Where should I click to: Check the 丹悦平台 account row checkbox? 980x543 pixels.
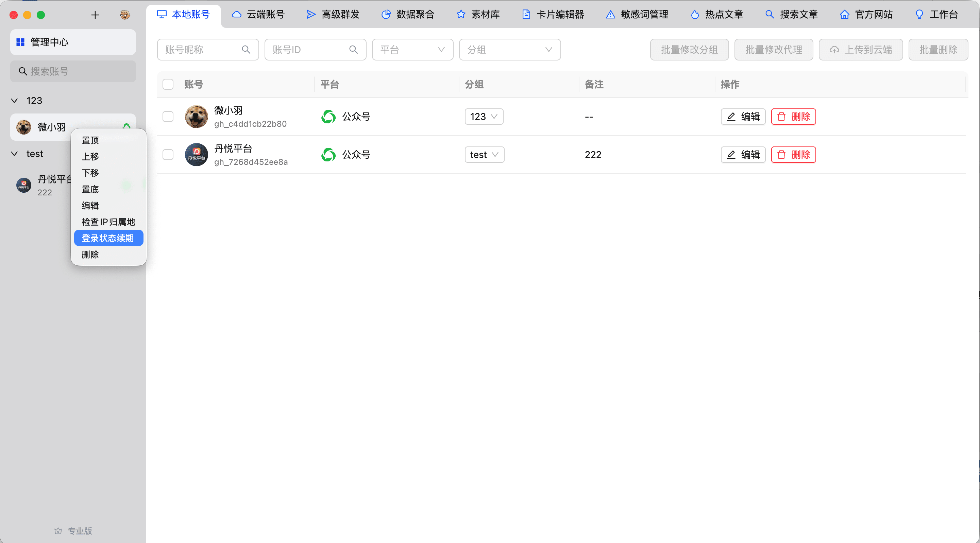pos(168,154)
